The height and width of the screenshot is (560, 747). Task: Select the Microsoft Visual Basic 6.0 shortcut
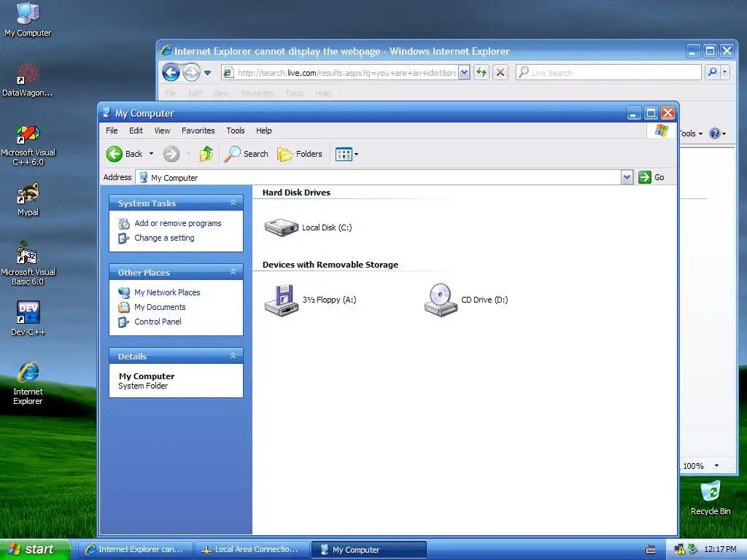coord(28,263)
